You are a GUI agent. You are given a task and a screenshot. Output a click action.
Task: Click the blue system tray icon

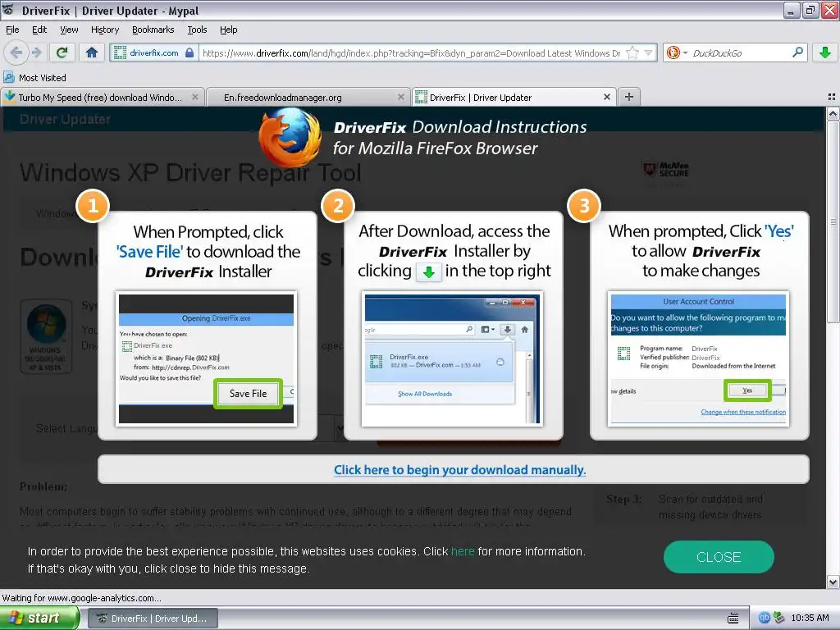(x=764, y=618)
